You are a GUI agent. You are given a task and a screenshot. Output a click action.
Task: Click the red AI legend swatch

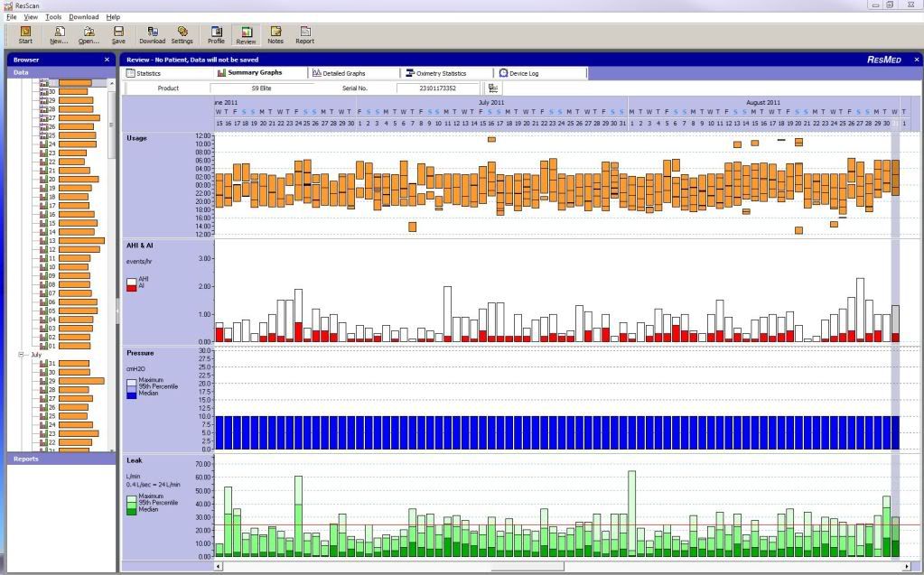coord(131,288)
